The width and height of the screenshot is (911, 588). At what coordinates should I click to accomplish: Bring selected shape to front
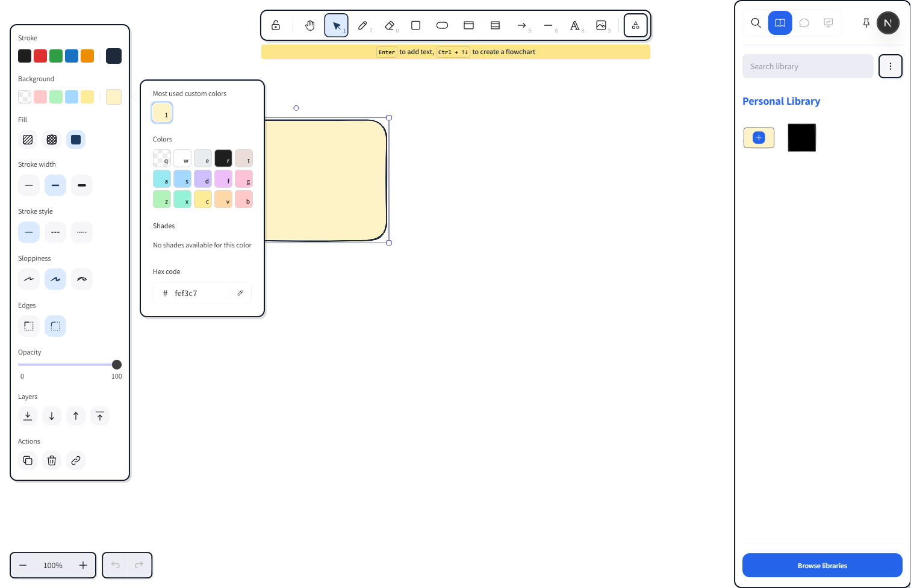point(100,416)
